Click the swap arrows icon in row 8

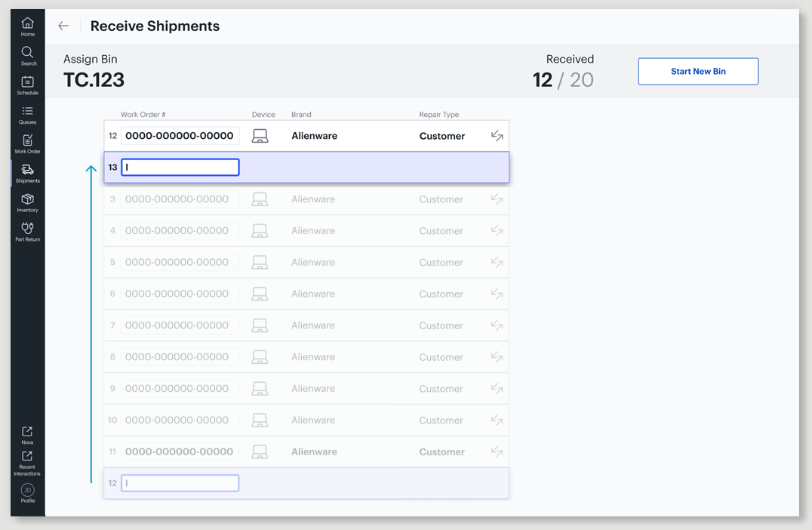(x=497, y=357)
